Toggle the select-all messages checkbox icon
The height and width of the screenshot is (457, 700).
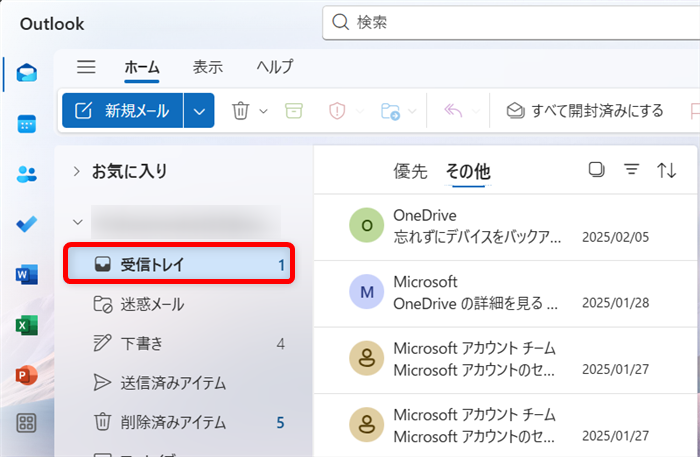pos(597,170)
